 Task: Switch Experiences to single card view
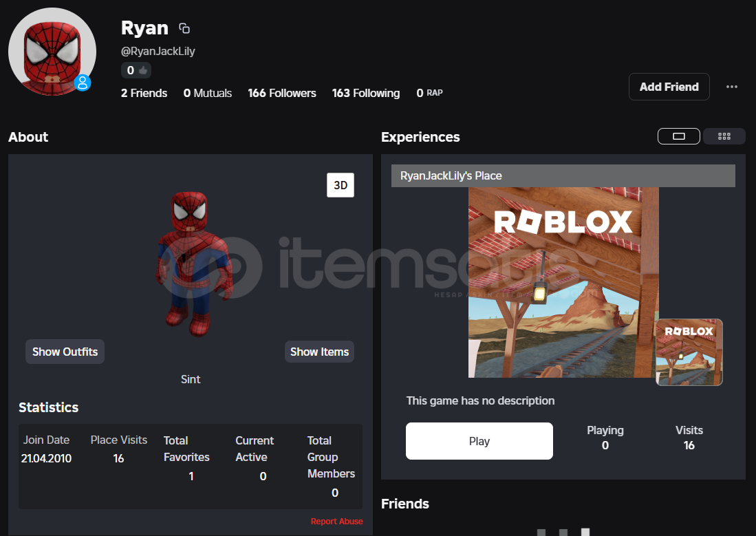click(x=679, y=136)
